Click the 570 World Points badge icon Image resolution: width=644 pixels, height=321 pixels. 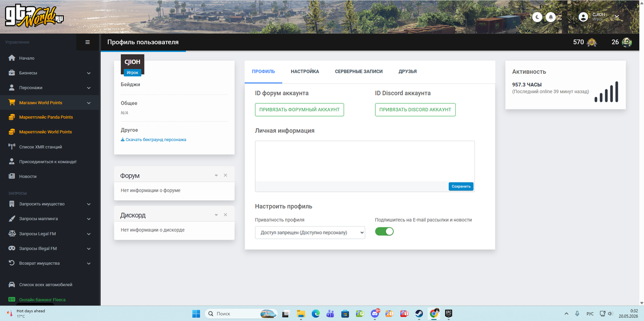point(592,42)
